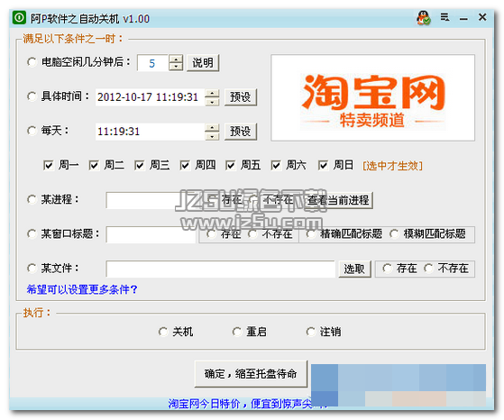Focus the 2012-10-17 11:19:31 datetime field
This screenshot has width=504, height=420.
point(150,97)
